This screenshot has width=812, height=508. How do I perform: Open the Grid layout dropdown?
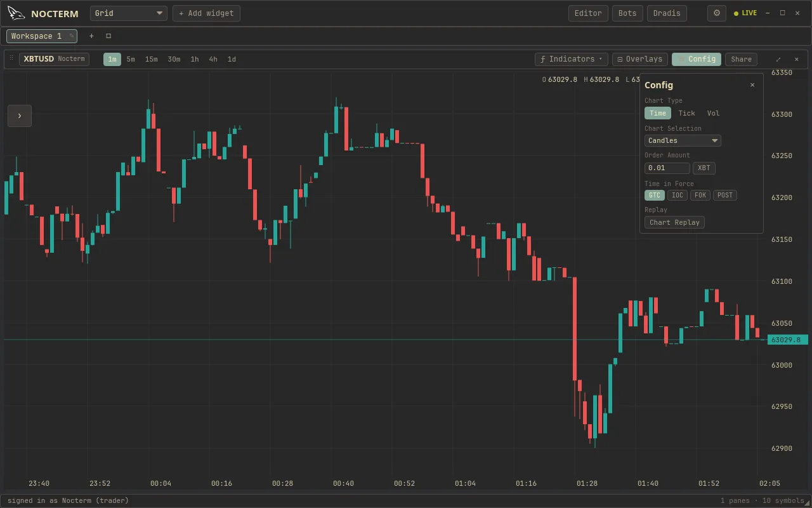pos(129,13)
